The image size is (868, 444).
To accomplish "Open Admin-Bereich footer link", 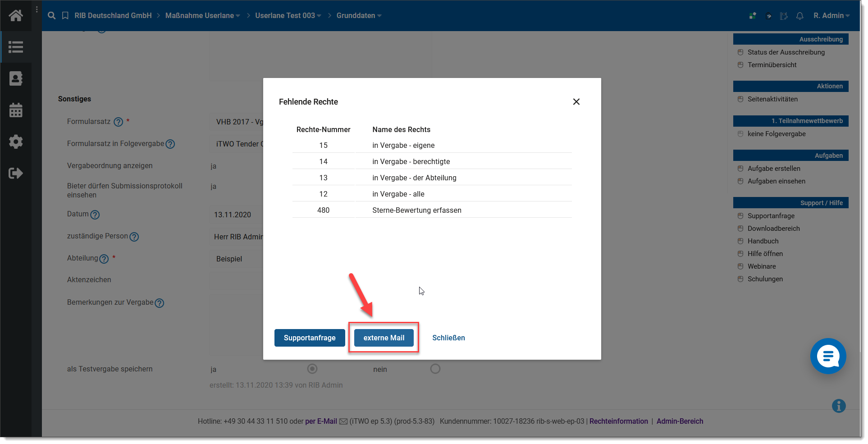I will tap(680, 421).
